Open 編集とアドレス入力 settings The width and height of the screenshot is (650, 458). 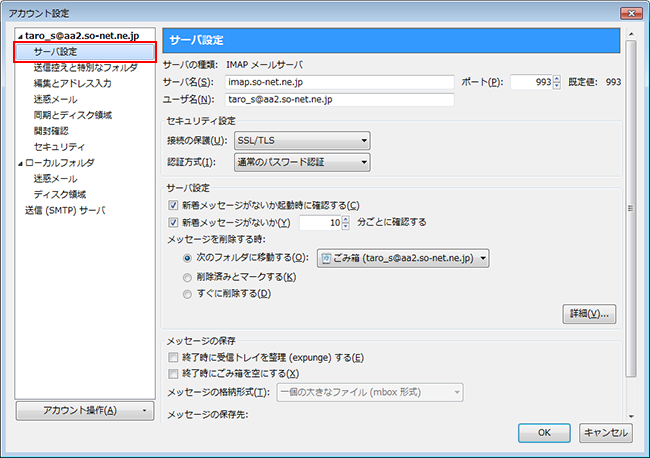click(72, 83)
